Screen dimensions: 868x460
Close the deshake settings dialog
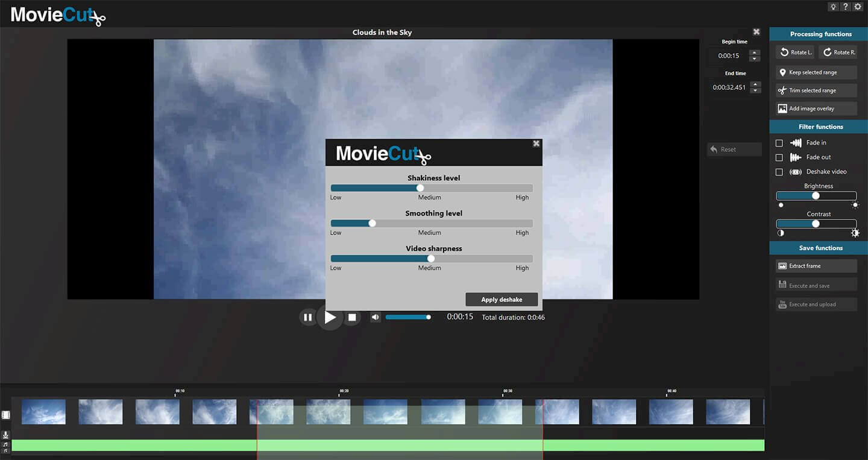pos(536,143)
